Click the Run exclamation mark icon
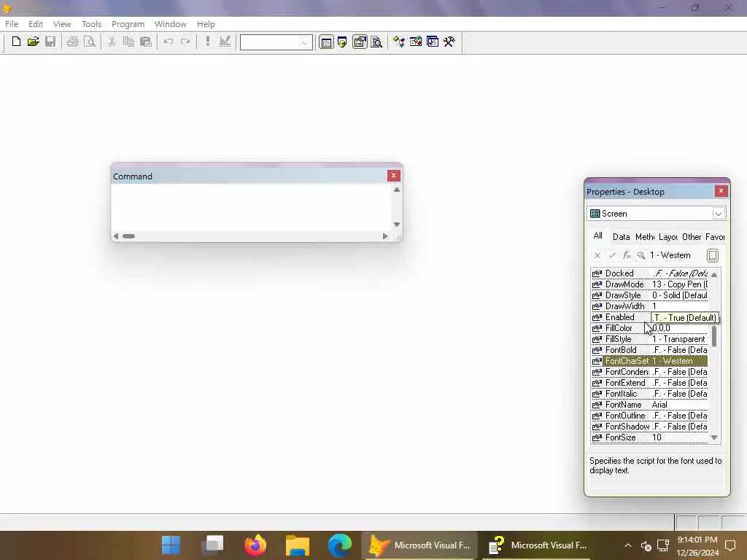 [x=207, y=42]
